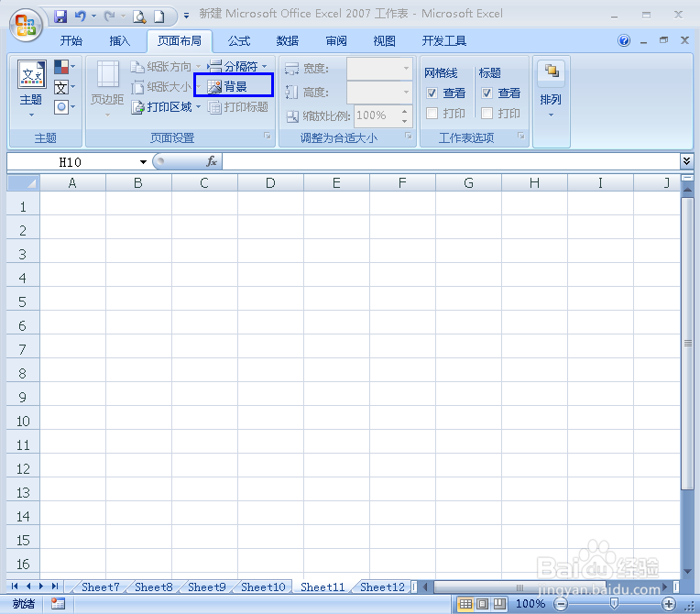Switch to Sheet7 tab

[101, 587]
